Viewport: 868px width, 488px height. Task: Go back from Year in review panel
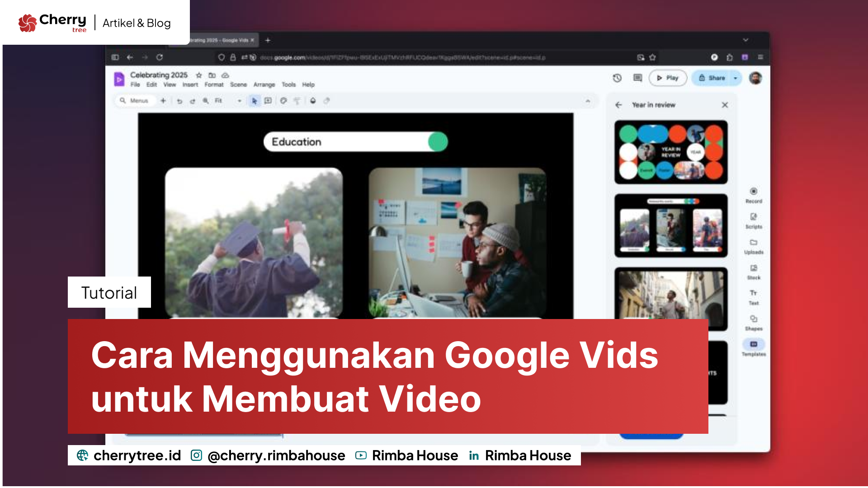618,105
